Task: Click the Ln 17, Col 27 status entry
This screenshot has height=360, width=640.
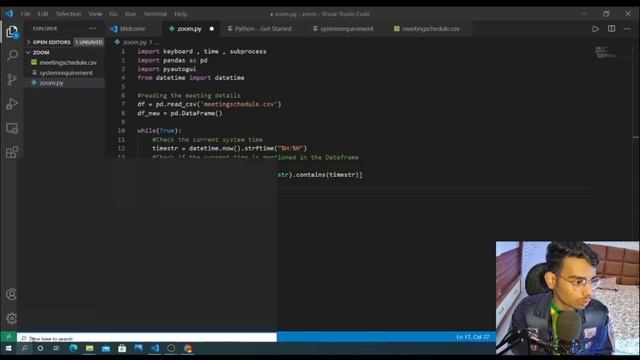Action: pyautogui.click(x=473, y=337)
